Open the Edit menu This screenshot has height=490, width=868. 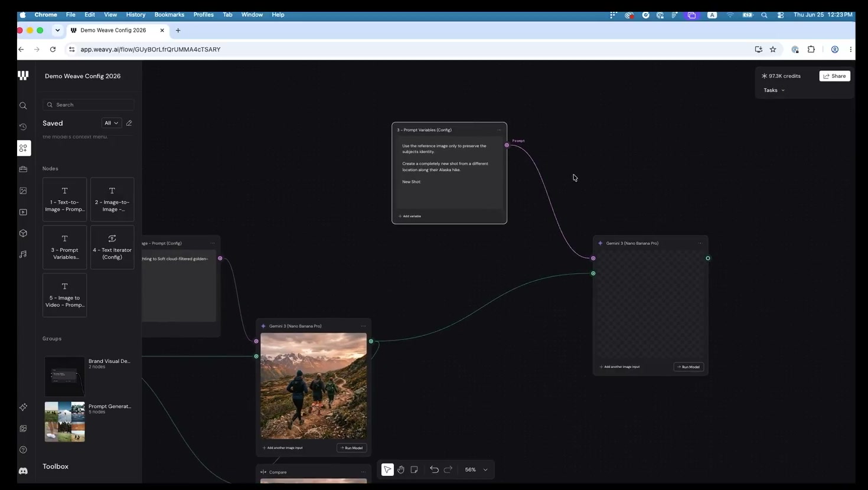pos(89,15)
